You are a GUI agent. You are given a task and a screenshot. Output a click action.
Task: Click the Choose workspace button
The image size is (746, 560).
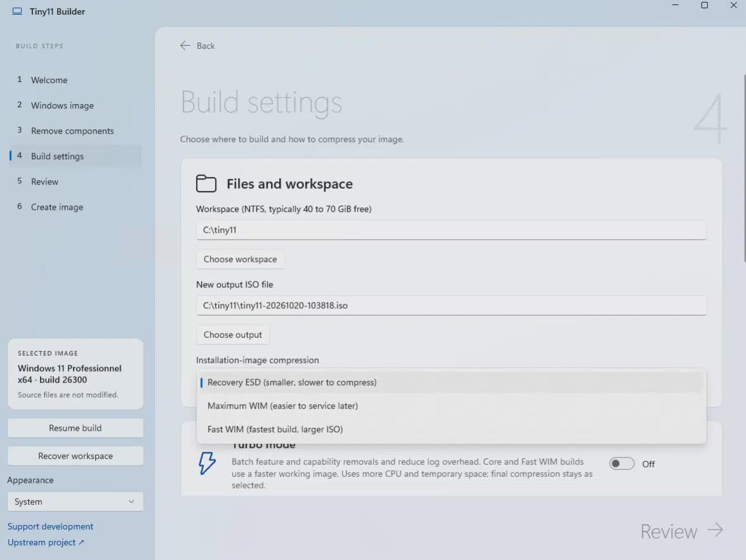[240, 259]
